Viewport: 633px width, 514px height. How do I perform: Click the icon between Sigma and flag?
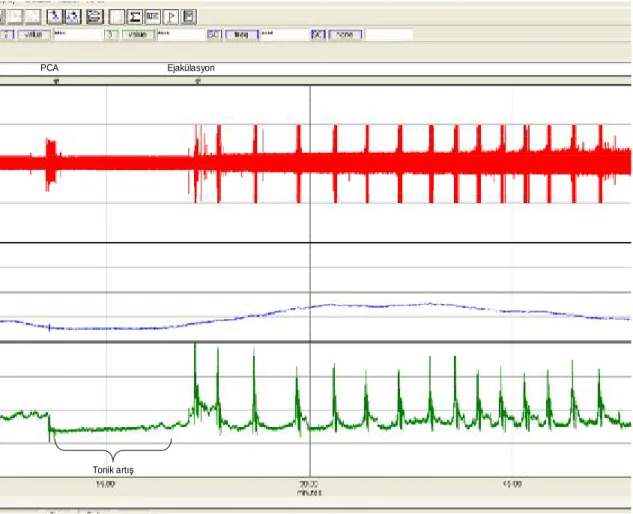pyautogui.click(x=153, y=17)
